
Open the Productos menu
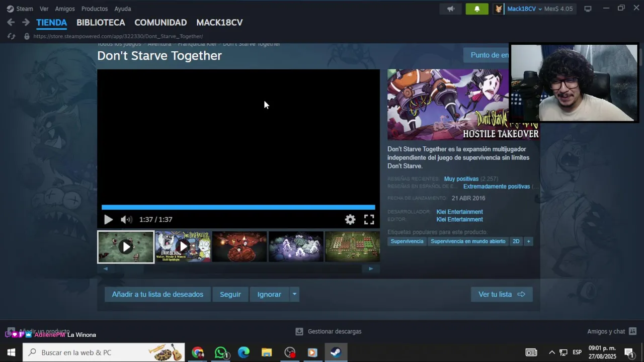click(x=95, y=9)
